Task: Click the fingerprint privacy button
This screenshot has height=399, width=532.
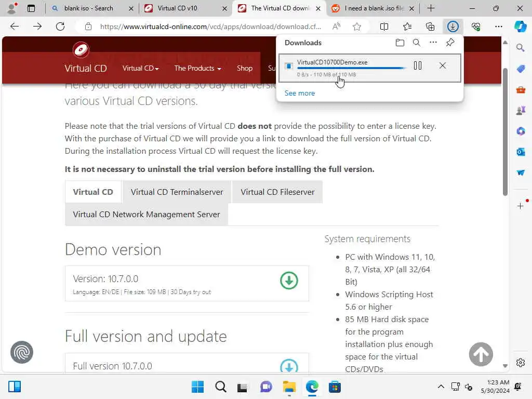Action: click(22, 352)
